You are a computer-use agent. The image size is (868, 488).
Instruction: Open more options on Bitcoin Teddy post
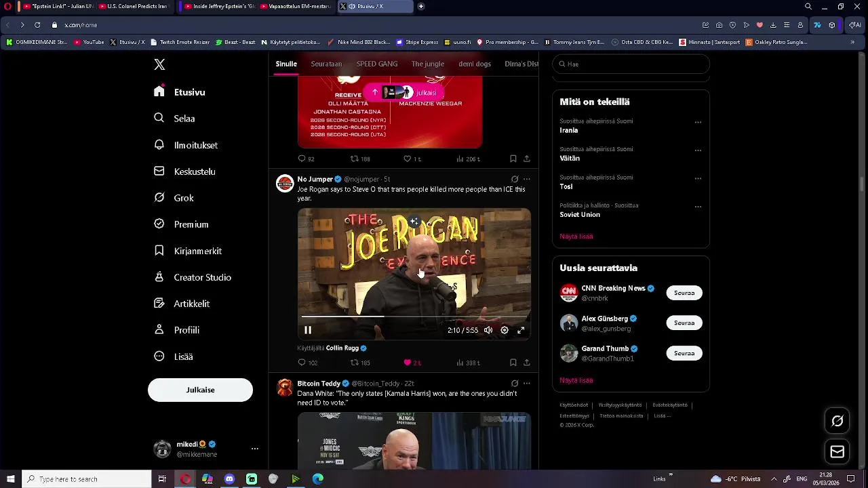[x=527, y=384]
